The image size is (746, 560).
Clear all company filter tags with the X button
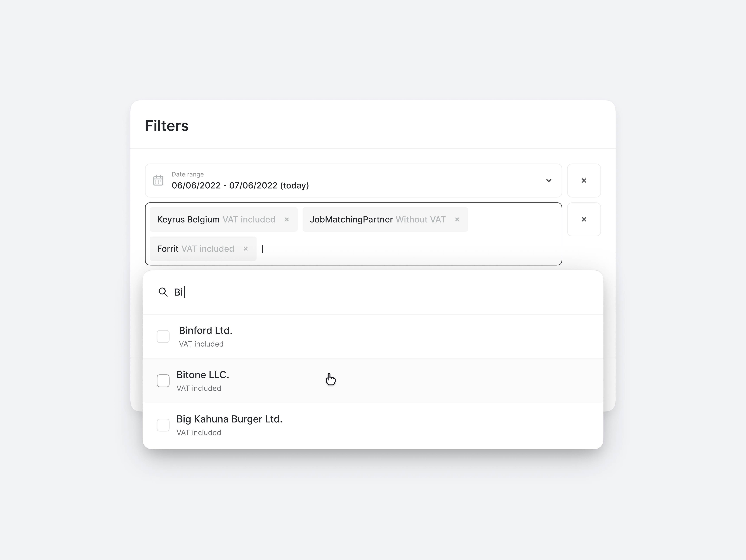584,219
